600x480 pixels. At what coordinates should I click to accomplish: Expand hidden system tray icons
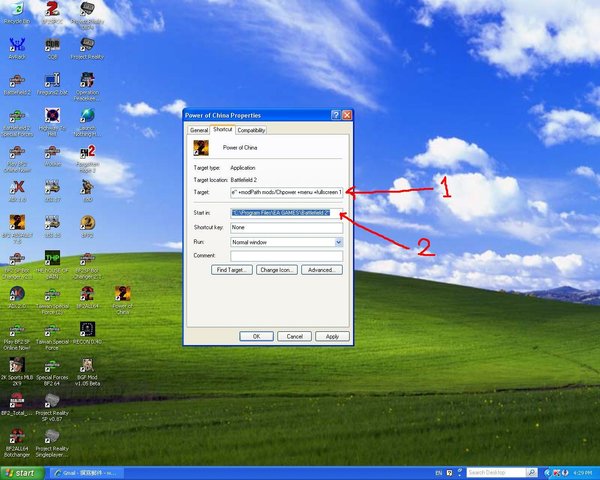click(x=547, y=473)
